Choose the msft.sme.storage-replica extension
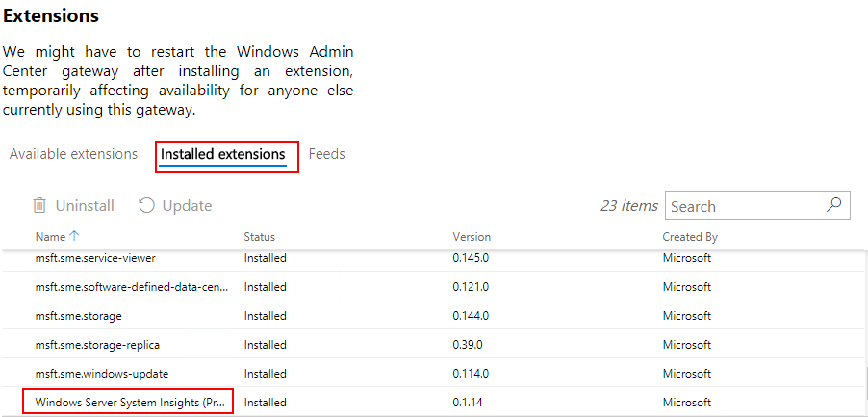 click(x=97, y=345)
